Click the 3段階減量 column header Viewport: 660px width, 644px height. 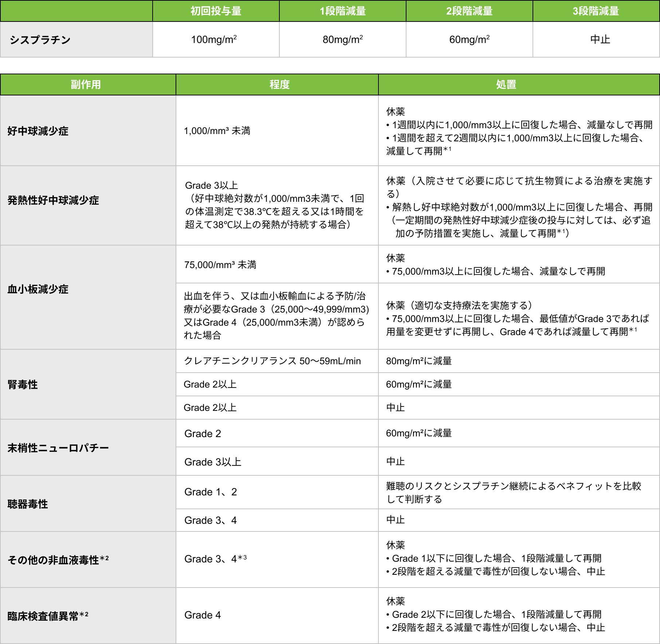point(596,11)
